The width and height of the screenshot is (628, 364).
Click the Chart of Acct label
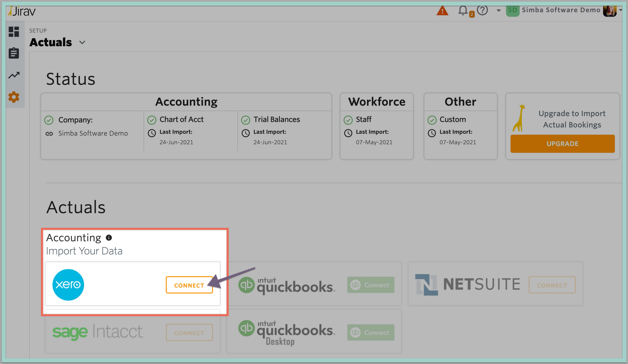pyautogui.click(x=181, y=120)
